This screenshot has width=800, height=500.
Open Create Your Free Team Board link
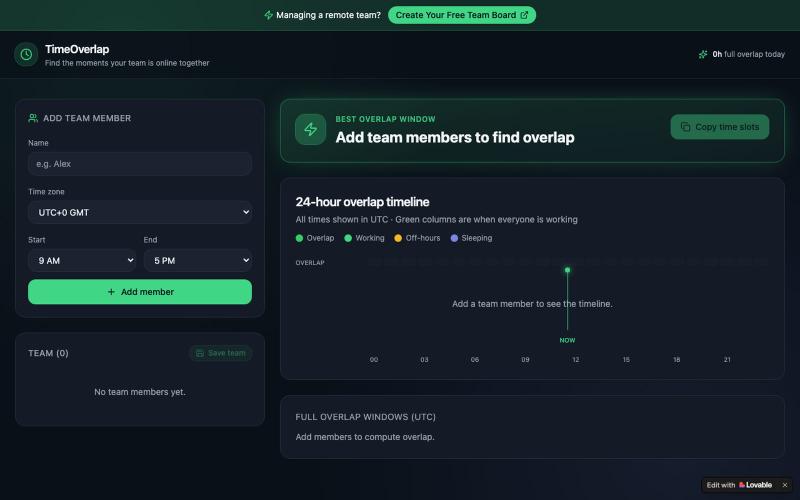pos(462,15)
